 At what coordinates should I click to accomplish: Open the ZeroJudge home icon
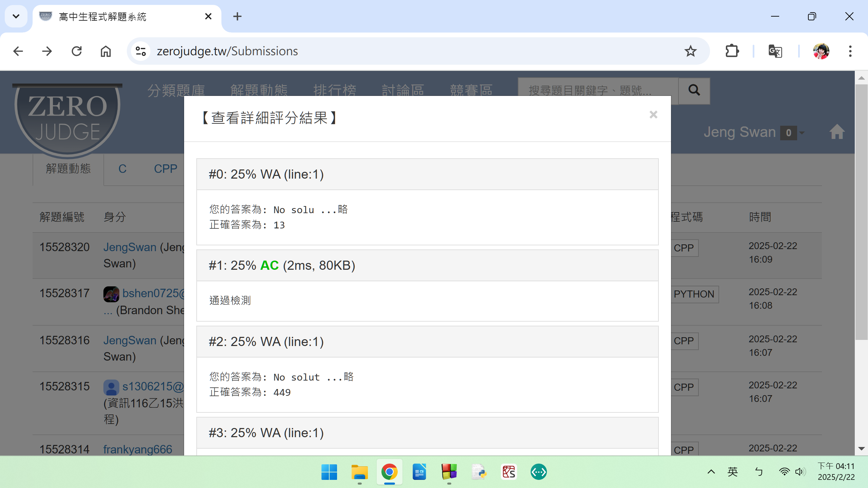pos(836,132)
